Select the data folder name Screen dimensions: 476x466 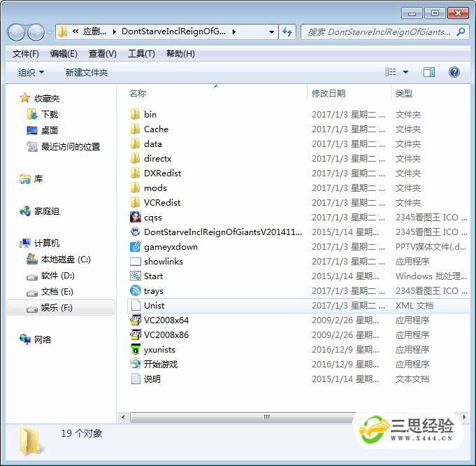tap(152, 144)
